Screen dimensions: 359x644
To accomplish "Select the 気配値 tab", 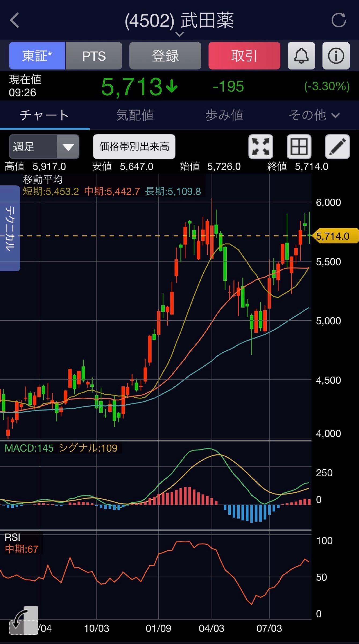I will pyautogui.click(x=135, y=115).
